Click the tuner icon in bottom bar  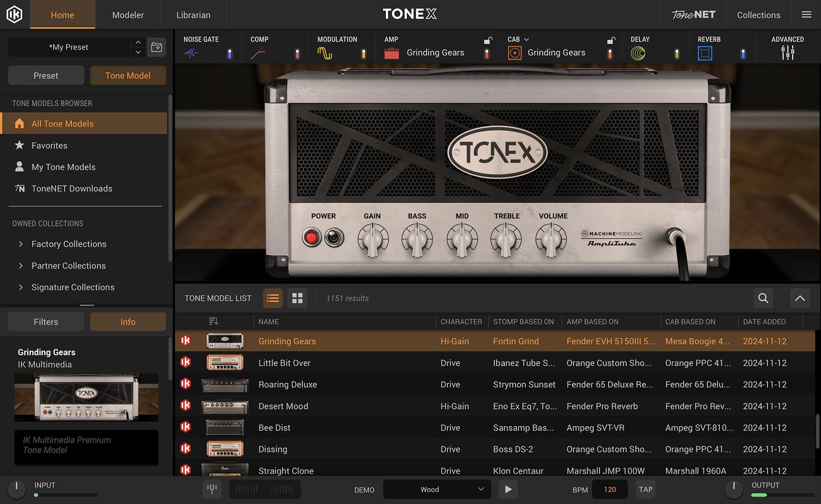click(x=212, y=489)
